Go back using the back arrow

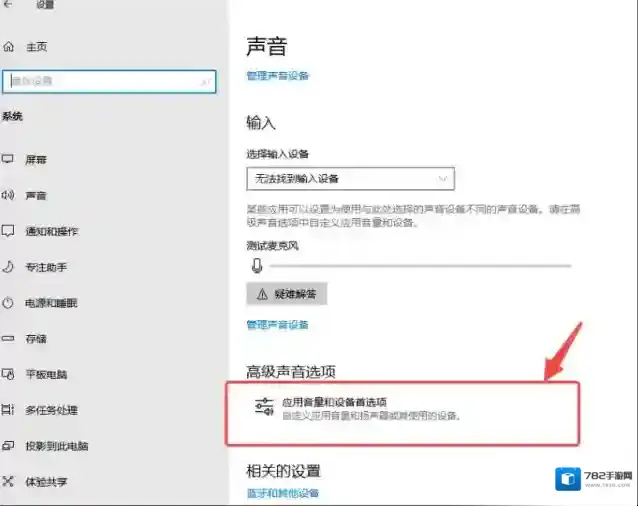[7, 4]
